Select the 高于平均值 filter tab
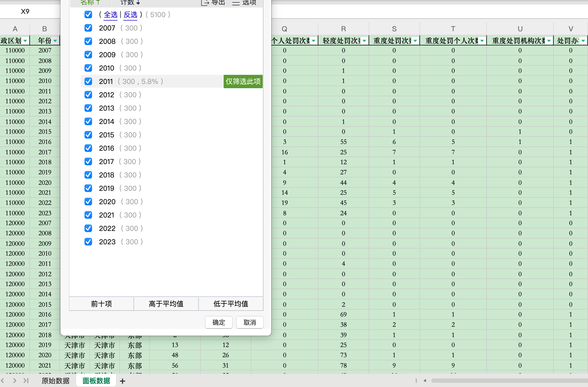The height and width of the screenshot is (387, 588). coord(166,304)
